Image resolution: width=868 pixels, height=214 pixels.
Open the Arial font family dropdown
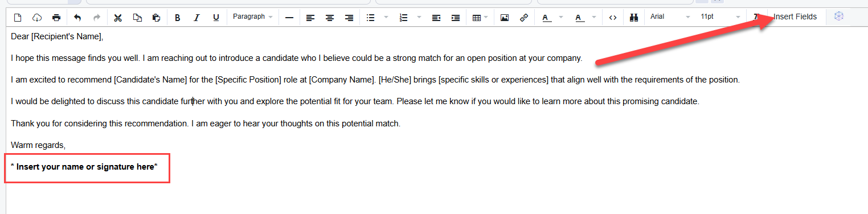(x=670, y=17)
